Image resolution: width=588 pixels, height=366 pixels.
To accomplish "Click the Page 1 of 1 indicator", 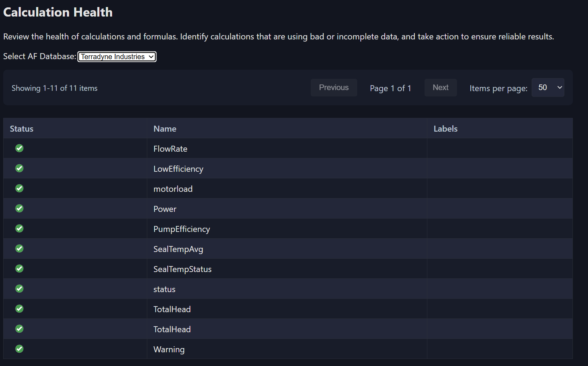I will 390,88.
